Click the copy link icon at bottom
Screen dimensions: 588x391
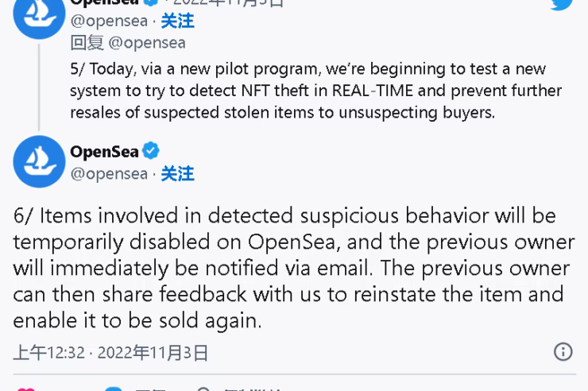point(203,389)
